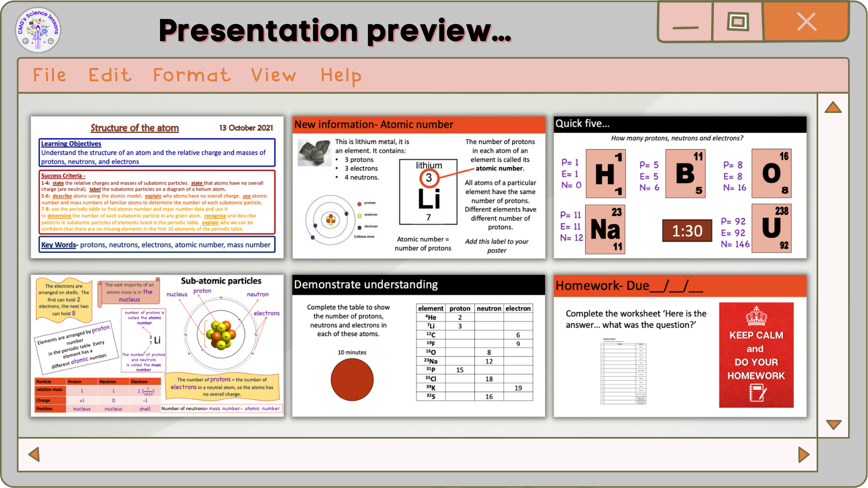
Task: Open the View menu
Action: pos(274,75)
